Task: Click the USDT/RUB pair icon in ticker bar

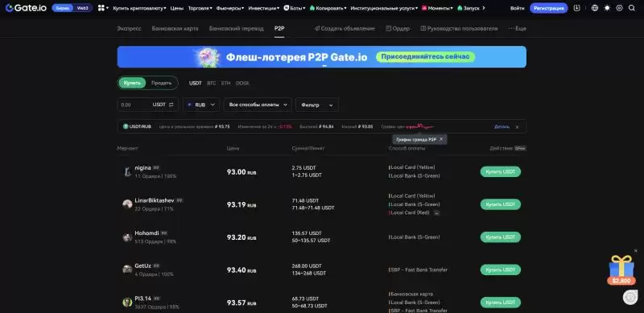Action: 126,126
